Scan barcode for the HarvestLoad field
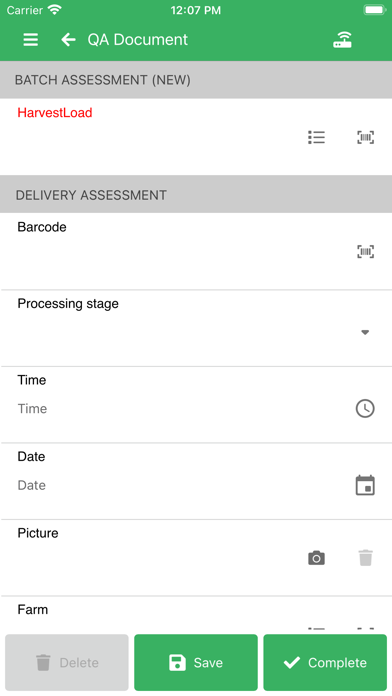The height and width of the screenshot is (696, 392). click(365, 137)
